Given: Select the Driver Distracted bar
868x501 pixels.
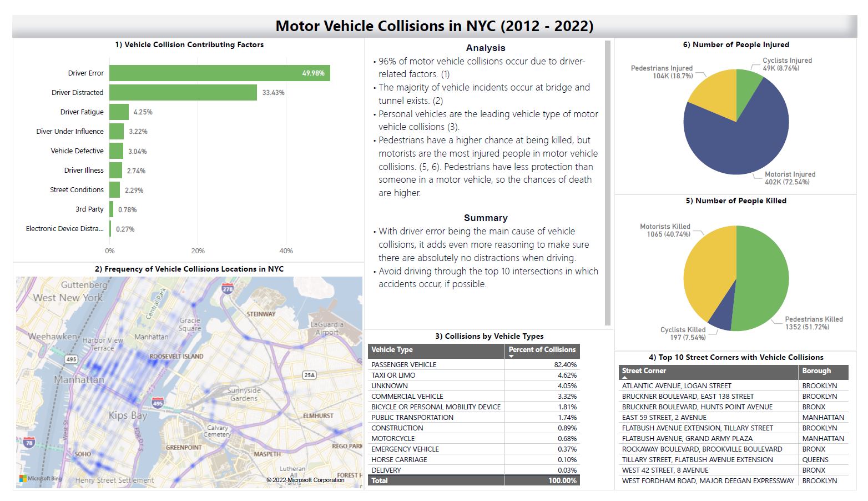Looking at the screenshot, I should tap(183, 93).
